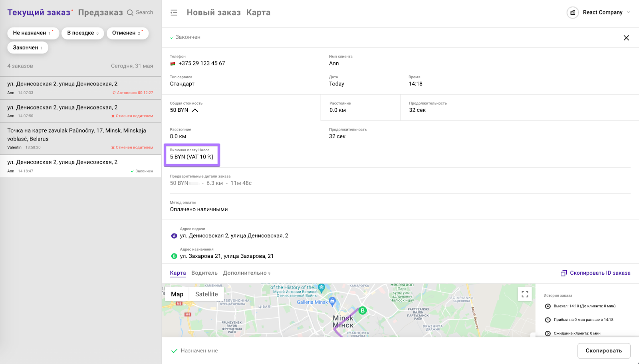Click the search magnifier icon
The image size is (639, 364).
[130, 13]
